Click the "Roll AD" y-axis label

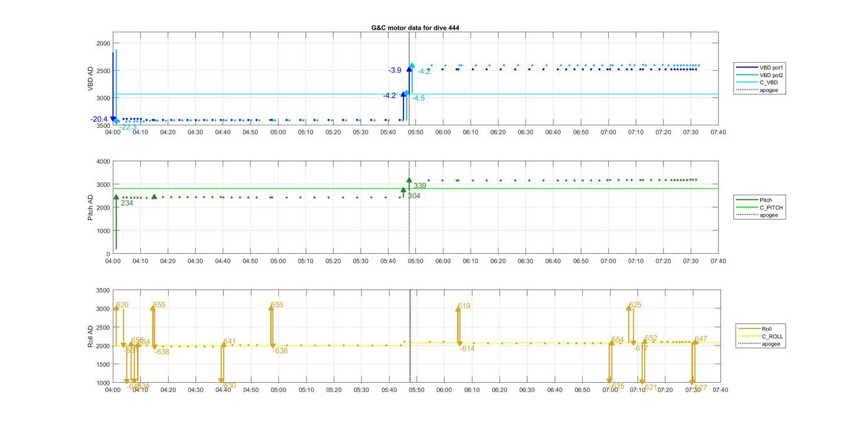tap(91, 336)
